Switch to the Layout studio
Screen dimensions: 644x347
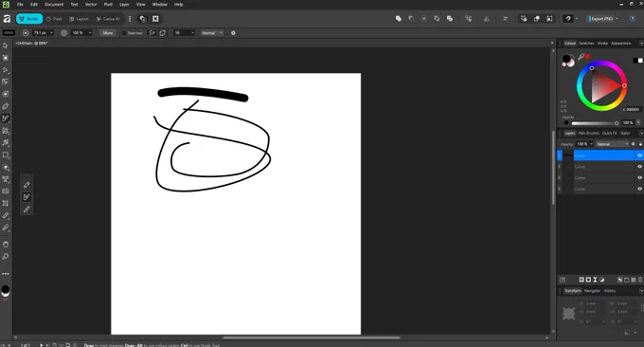(80, 19)
